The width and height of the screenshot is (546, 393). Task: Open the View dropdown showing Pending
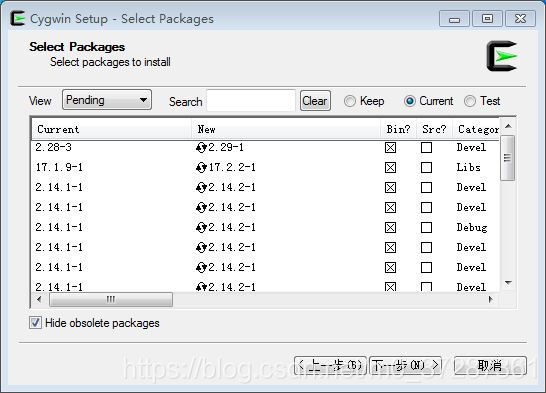pyautogui.click(x=107, y=100)
